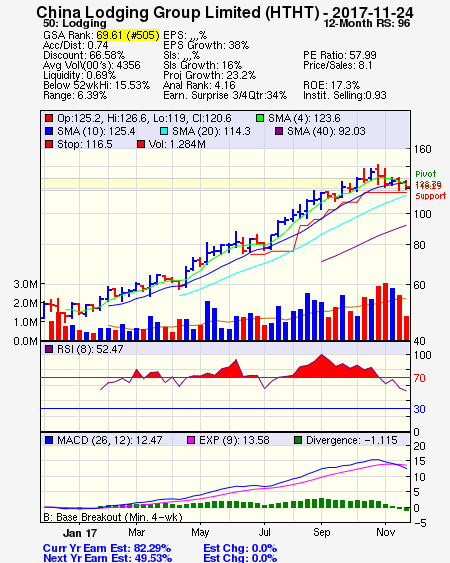Viewport: 450px width, 563px height.
Task: Click the 'Divergence: -1.115' label
Action: (352, 440)
